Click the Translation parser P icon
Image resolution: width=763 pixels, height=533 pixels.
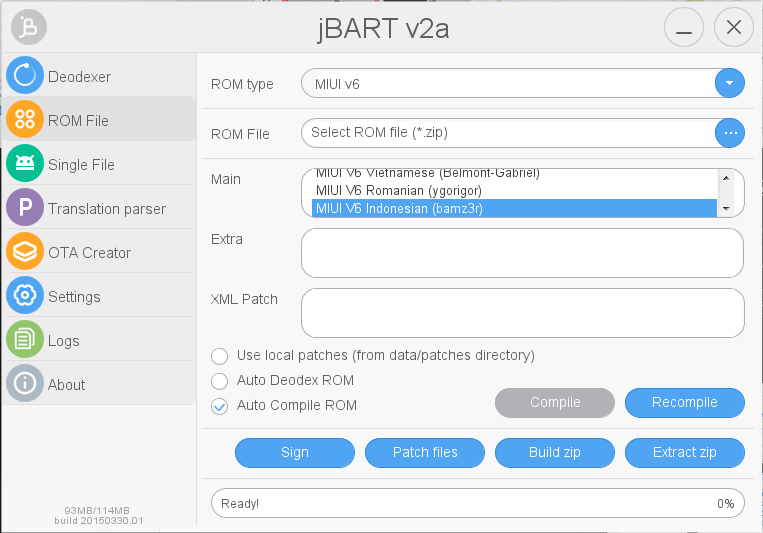(x=25, y=207)
